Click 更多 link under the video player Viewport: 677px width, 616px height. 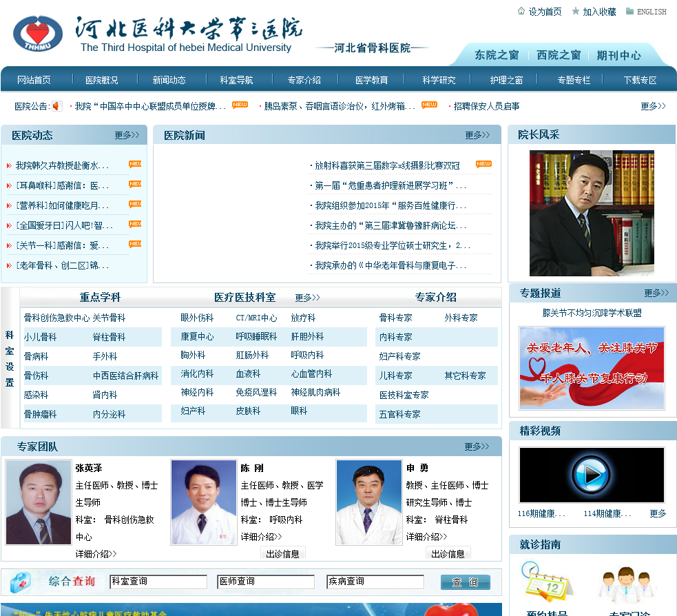[658, 513]
